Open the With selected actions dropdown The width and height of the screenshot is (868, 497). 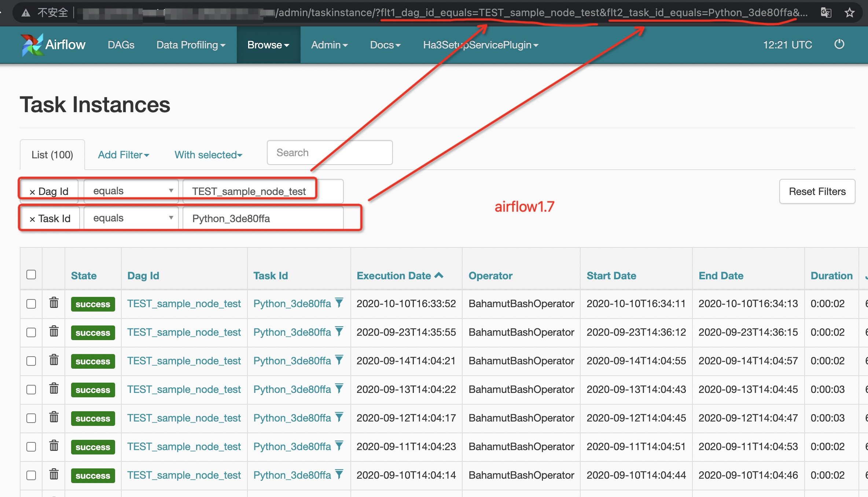pyautogui.click(x=208, y=155)
